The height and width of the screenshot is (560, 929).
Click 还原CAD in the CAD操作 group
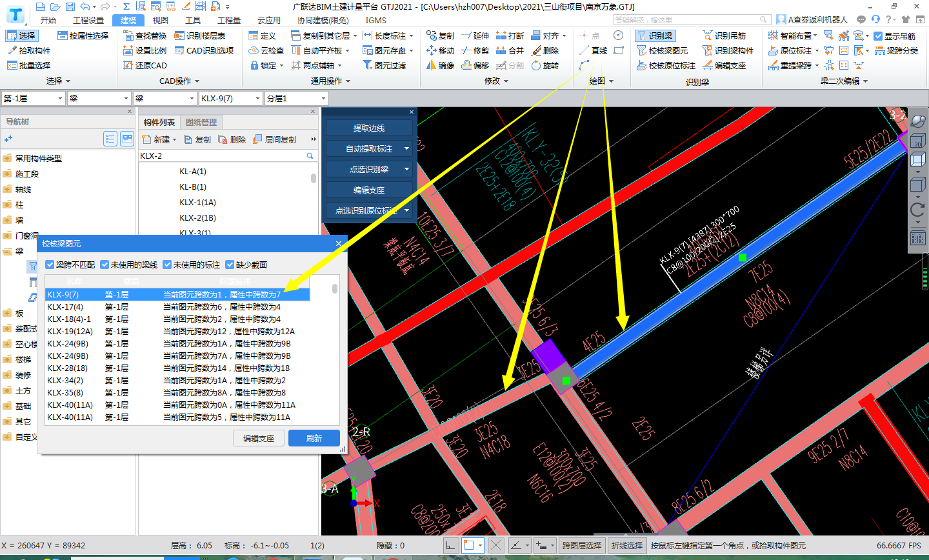pos(145,65)
